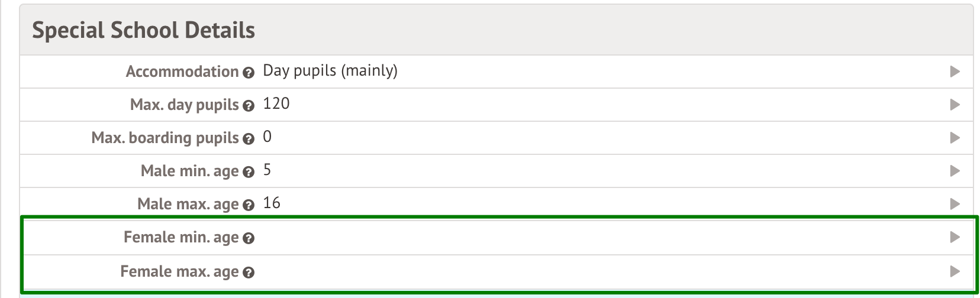980x298 pixels.
Task: Click the Male max. age value 16
Action: pos(272,203)
